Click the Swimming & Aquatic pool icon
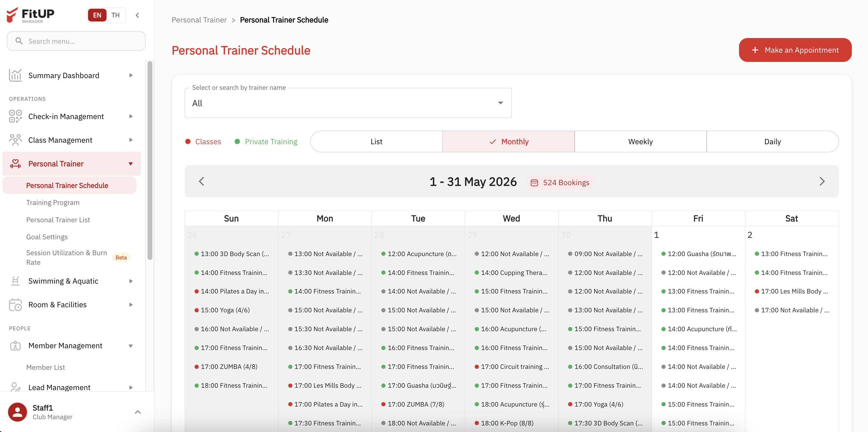Screen dimensions: 868x432 15,281
